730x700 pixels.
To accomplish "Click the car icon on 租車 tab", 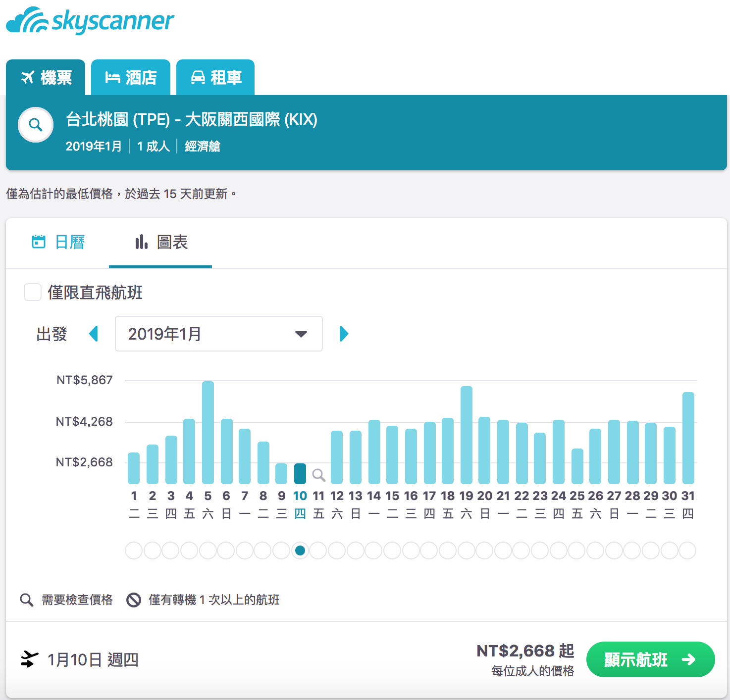I will pos(198,78).
